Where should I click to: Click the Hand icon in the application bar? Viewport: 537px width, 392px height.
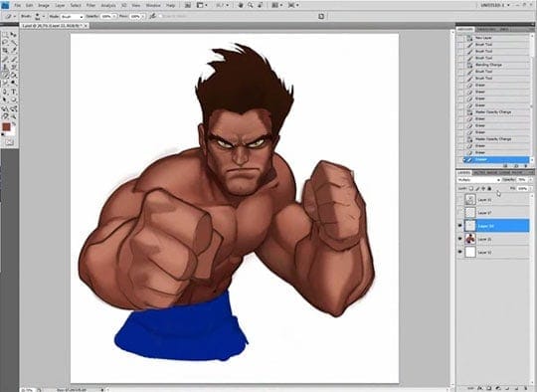242,5
